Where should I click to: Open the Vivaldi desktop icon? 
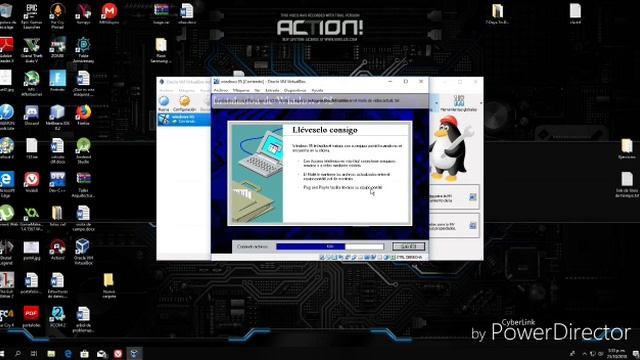(31, 182)
